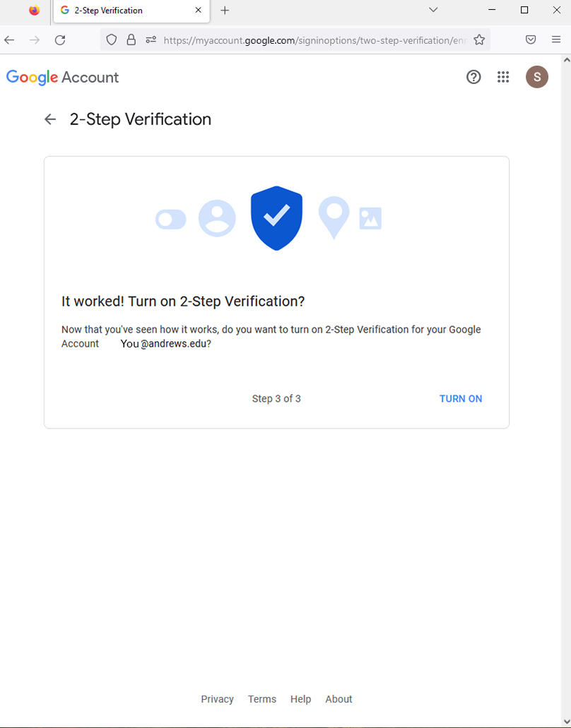Image resolution: width=571 pixels, height=728 pixels.
Task: Open the tracking protection shield panel
Action: pos(111,40)
